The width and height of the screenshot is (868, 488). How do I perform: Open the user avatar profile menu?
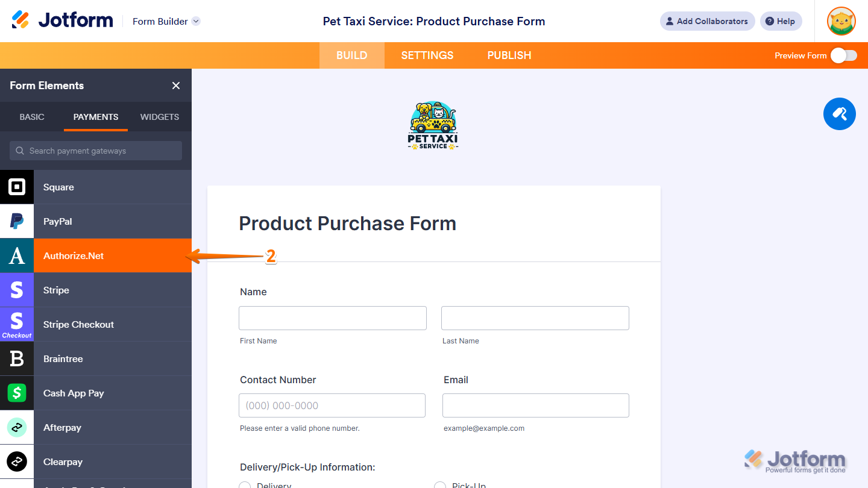coord(841,21)
